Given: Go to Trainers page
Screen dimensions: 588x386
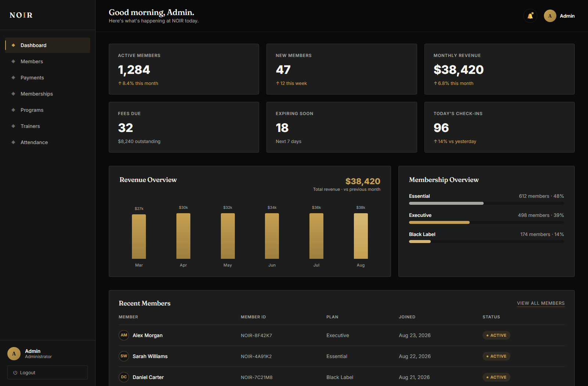Looking at the screenshot, I should pyautogui.click(x=48, y=126).
